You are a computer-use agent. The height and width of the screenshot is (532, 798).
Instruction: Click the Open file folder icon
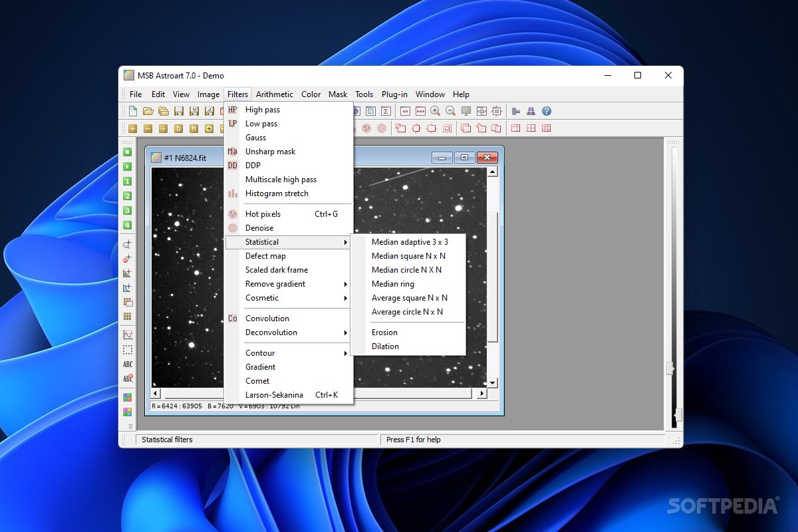tap(148, 111)
